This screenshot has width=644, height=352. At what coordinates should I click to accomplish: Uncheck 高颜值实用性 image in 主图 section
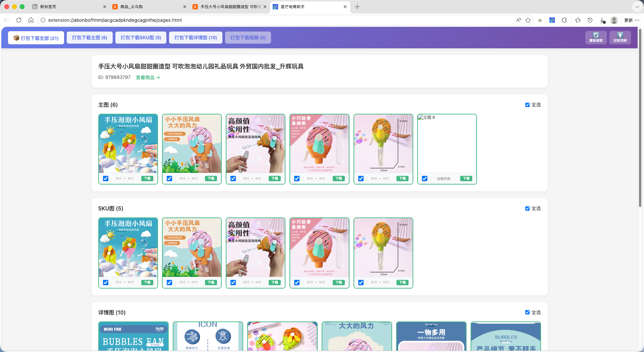[233, 179]
